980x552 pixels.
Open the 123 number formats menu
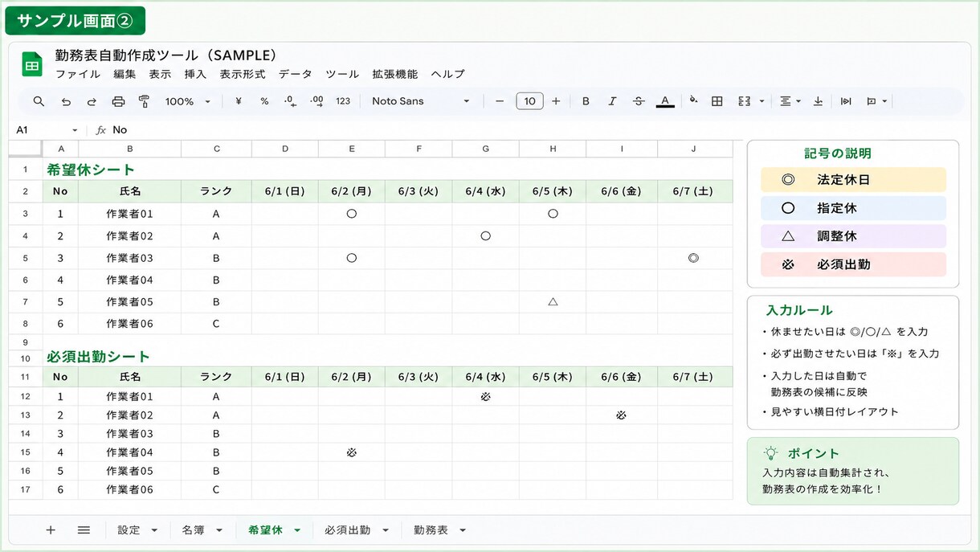[x=343, y=101]
